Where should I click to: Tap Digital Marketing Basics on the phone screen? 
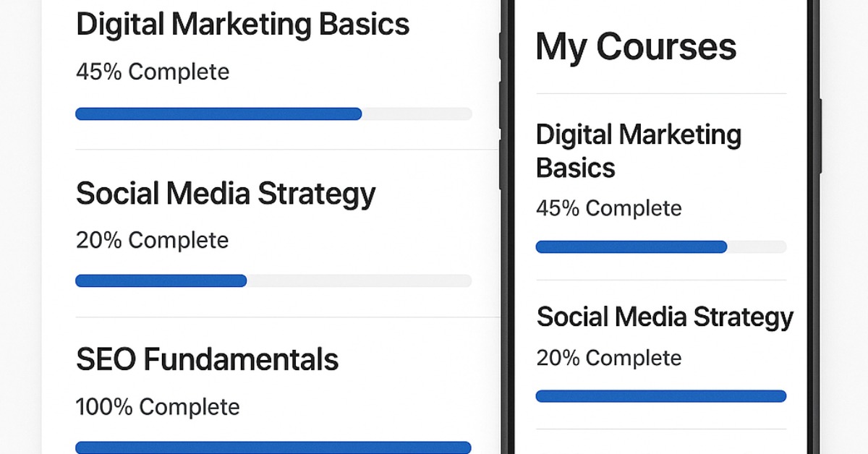[x=638, y=151]
